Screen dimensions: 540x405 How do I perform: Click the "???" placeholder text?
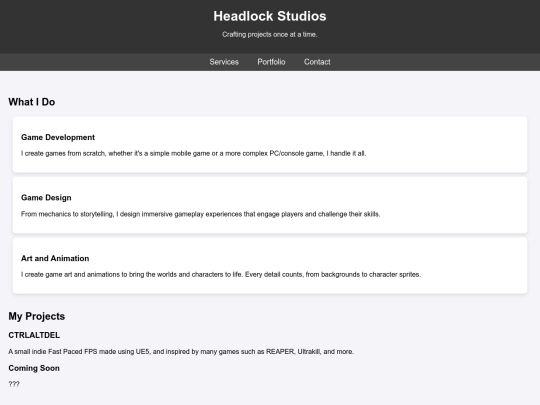[x=14, y=384]
